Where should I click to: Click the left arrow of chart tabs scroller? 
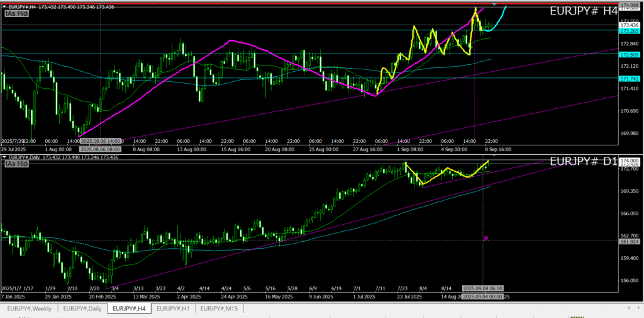coord(628,308)
